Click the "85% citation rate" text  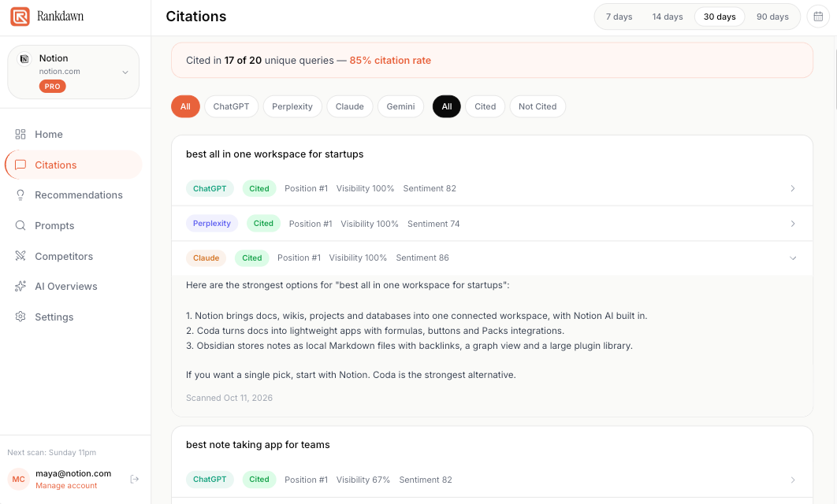(x=390, y=61)
